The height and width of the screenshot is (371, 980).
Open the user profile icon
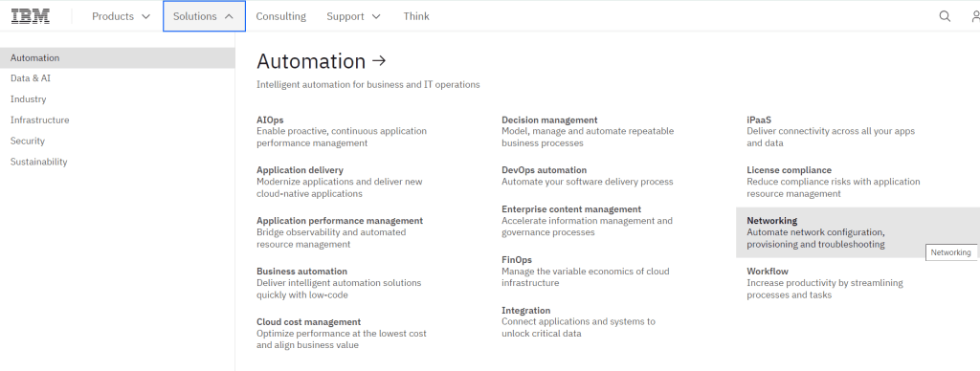[975, 16]
